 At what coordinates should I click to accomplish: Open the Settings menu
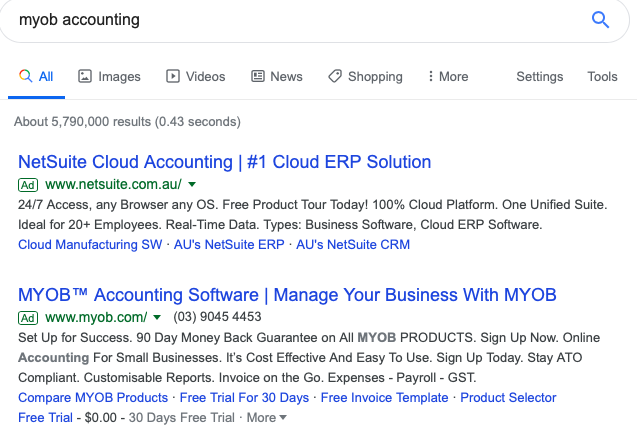point(540,76)
